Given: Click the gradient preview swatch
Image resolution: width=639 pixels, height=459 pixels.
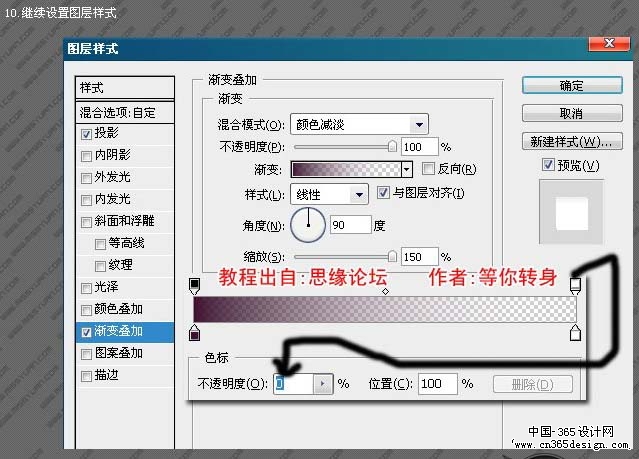Looking at the screenshot, I should tap(346, 170).
